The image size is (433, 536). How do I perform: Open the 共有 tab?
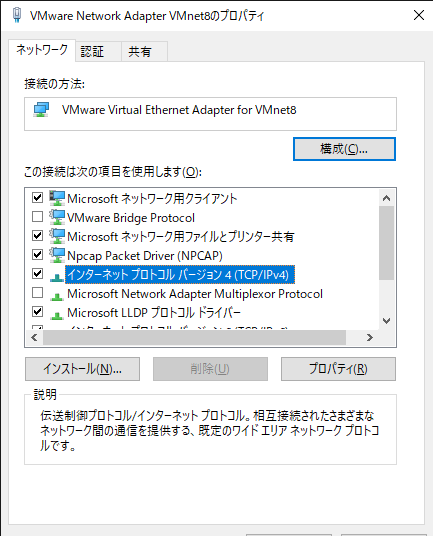[144, 52]
